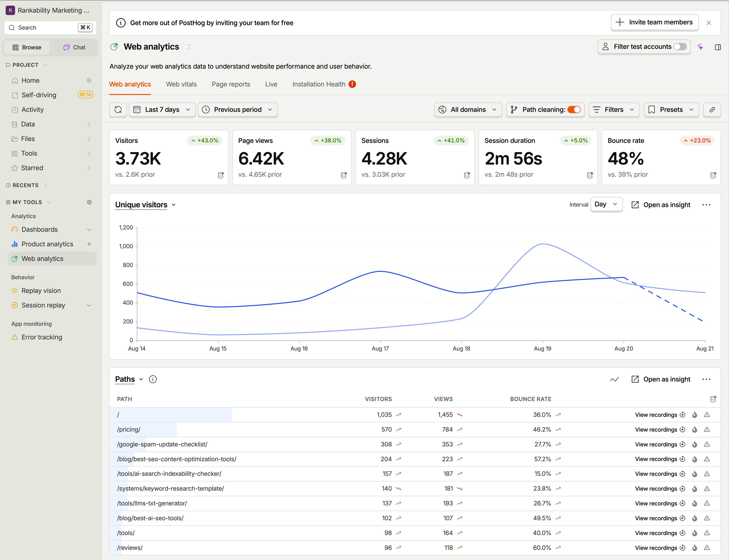View recordings for /blog/best-ai-seo-tools/ path
This screenshot has width=729, height=560.
point(660,518)
